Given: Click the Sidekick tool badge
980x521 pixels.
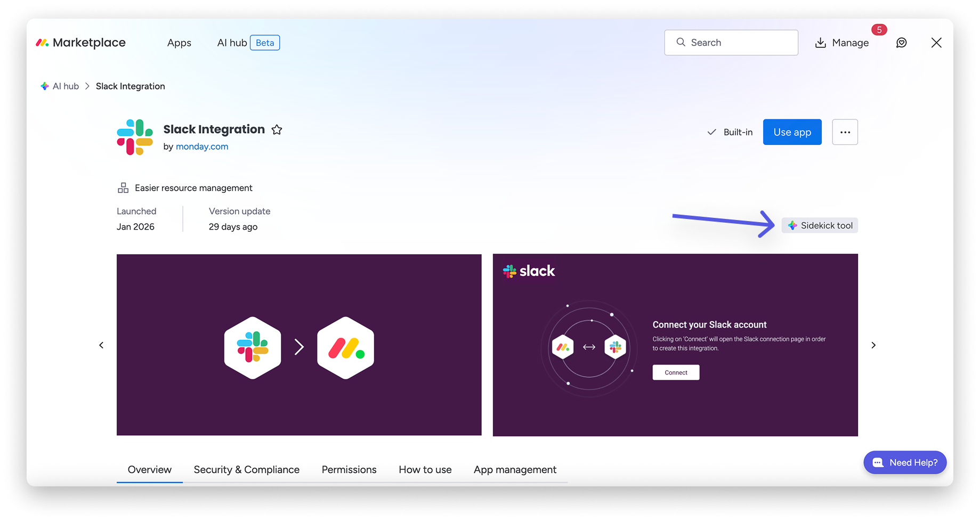Looking at the screenshot, I should click(820, 225).
